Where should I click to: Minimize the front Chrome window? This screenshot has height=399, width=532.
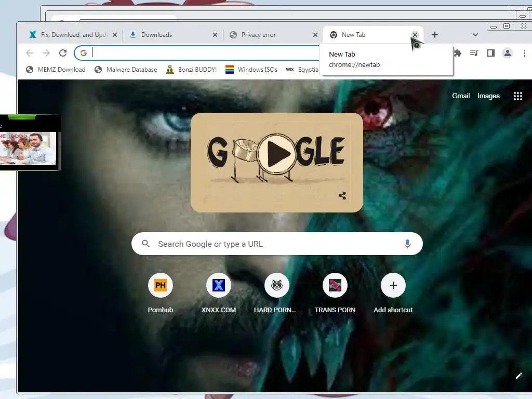point(494,26)
